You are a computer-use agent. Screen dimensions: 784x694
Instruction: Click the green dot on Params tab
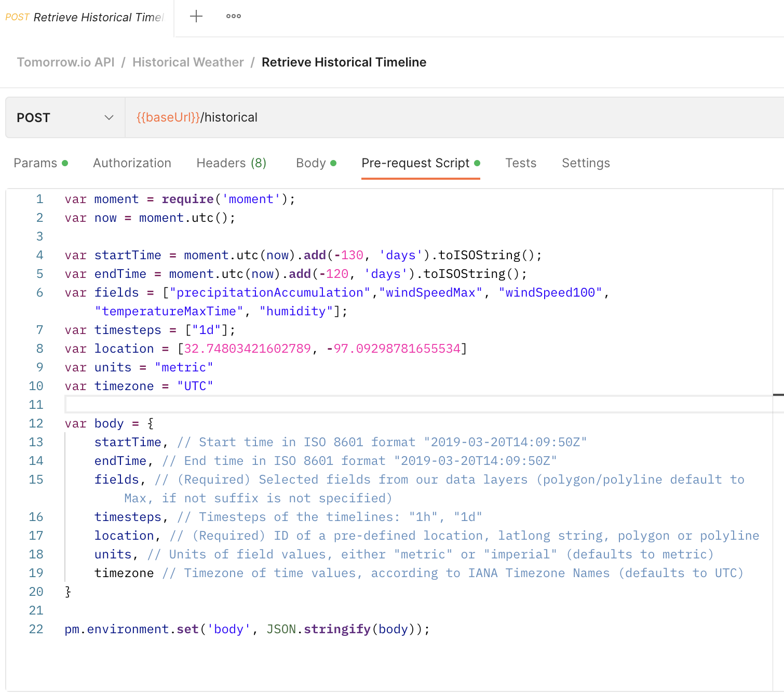tap(65, 163)
